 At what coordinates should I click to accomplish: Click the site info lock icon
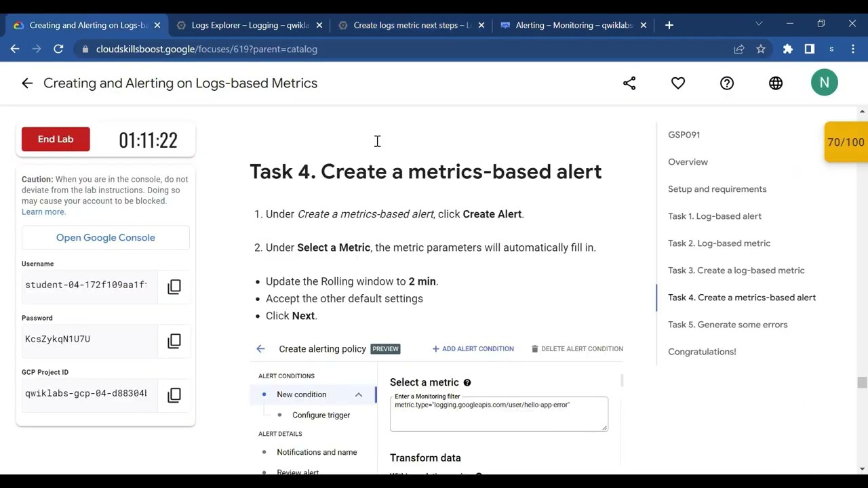(x=85, y=49)
